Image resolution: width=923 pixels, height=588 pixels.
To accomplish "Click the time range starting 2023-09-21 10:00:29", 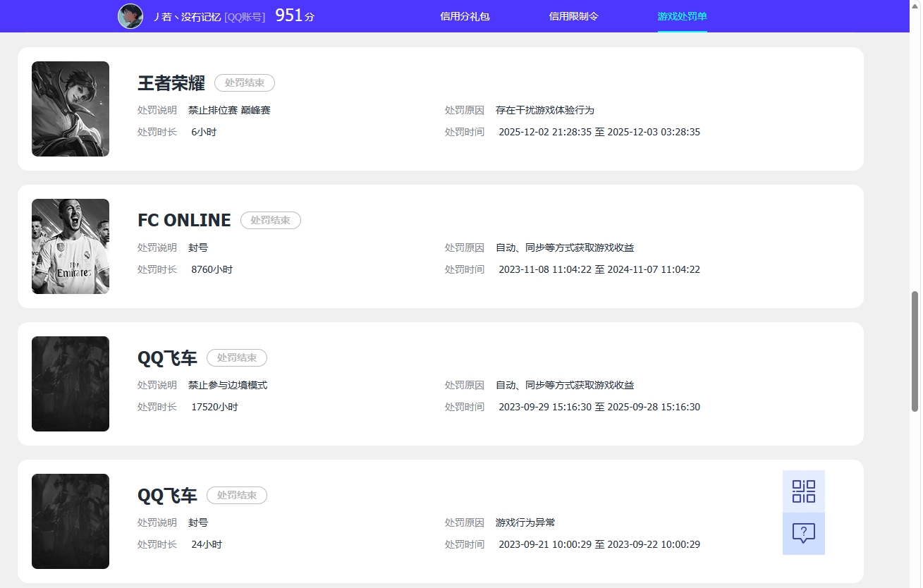I will click(599, 545).
